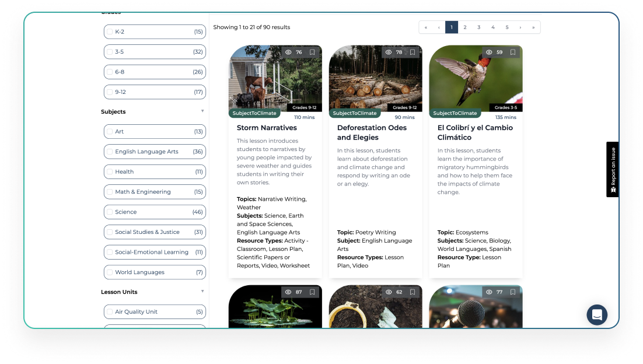Image resolution: width=643 pixels, height=364 pixels.
Task: Click the eye views icon on Storm Narratives
Action: 288,52
